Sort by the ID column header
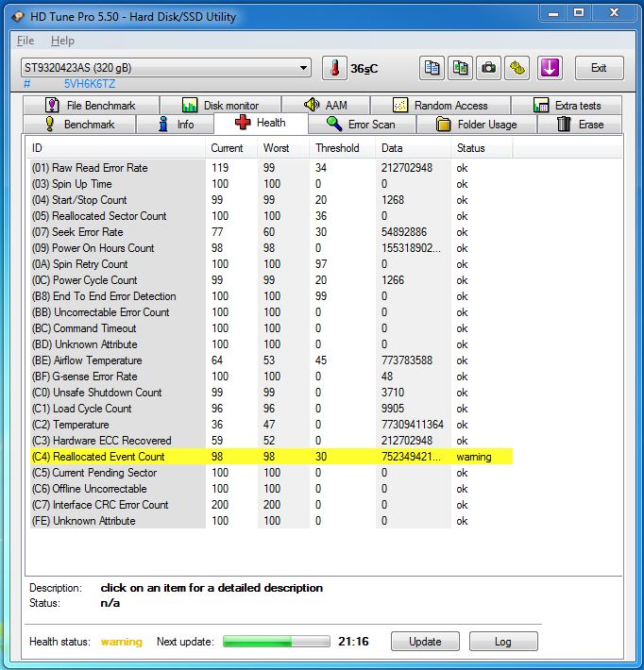Image resolution: width=644 pixels, height=670 pixels. (115, 148)
